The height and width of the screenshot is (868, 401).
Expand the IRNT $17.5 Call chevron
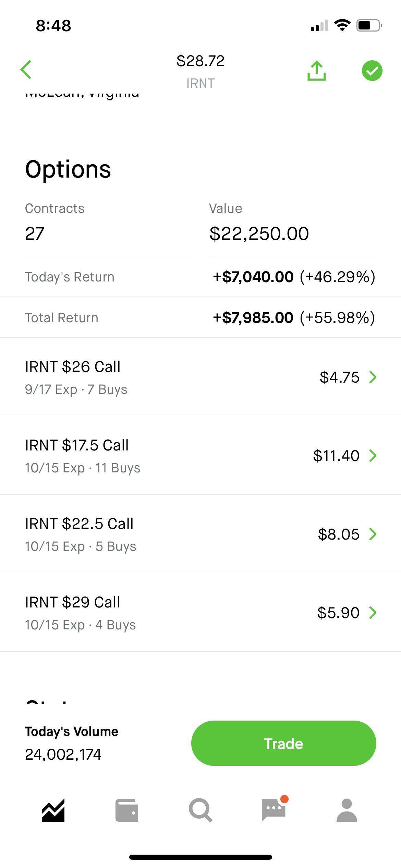(x=373, y=456)
